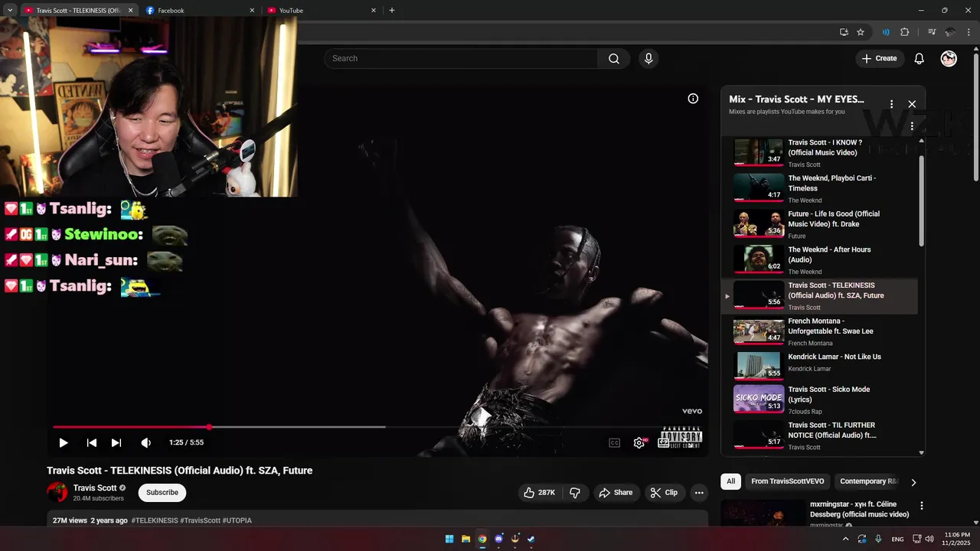Install app icon in address bar
Image resolution: width=980 pixels, height=551 pixels.
point(844,32)
